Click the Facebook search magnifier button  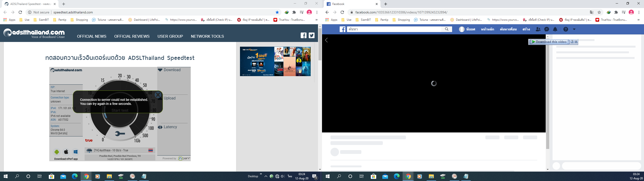coord(447,29)
